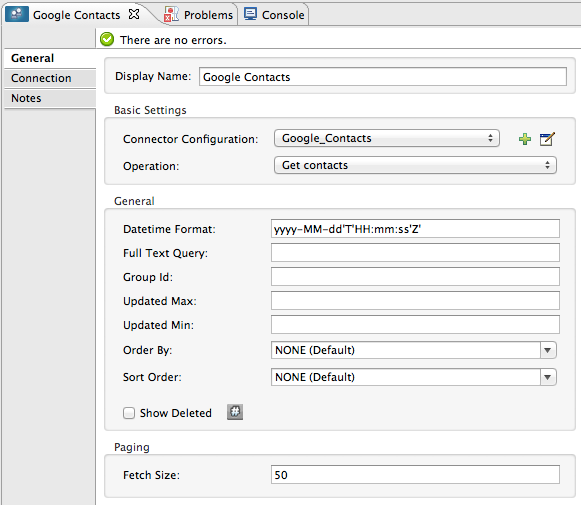This screenshot has width=581, height=505.
Task: Open the General side tab
Action: pyautogui.click(x=50, y=58)
